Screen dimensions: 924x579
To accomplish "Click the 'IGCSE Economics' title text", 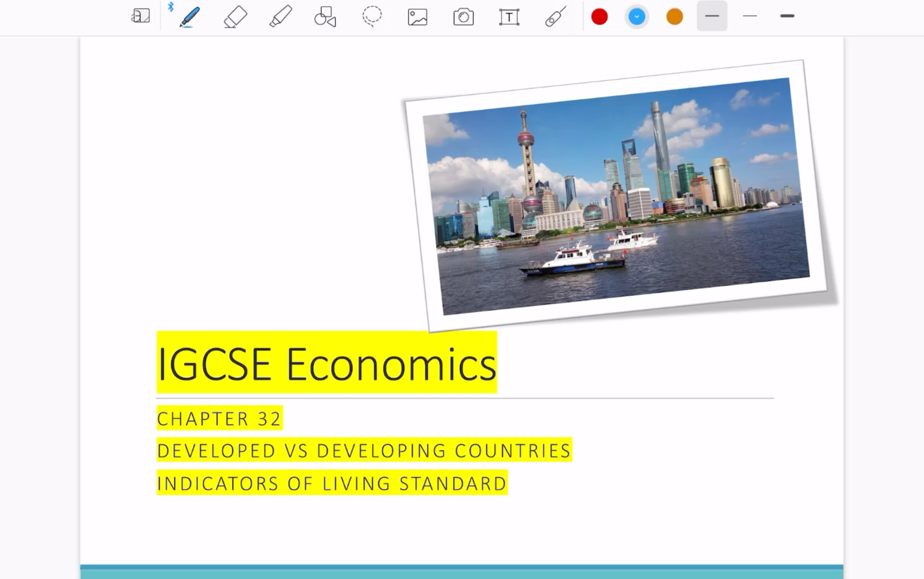I will point(327,364).
